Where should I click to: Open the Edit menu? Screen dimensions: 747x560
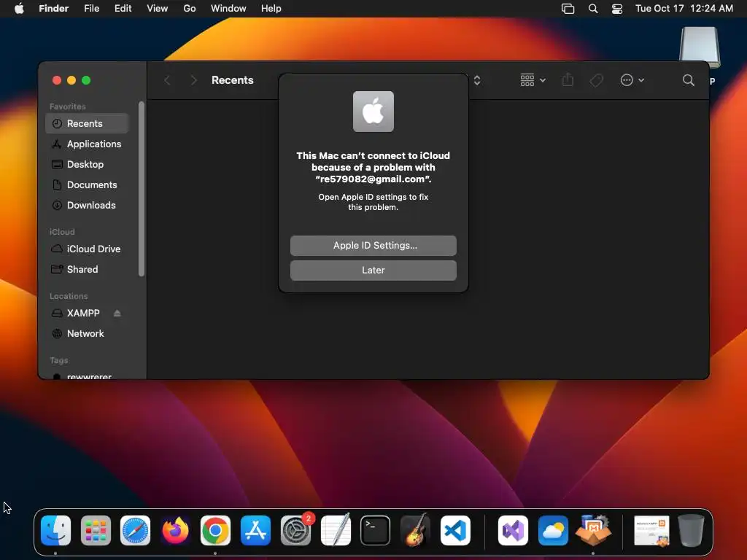(123, 8)
